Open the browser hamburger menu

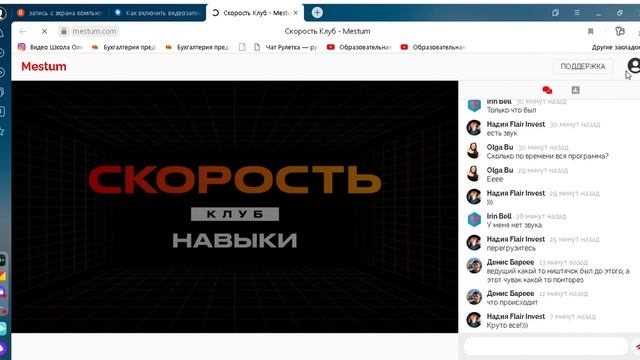tap(577, 13)
